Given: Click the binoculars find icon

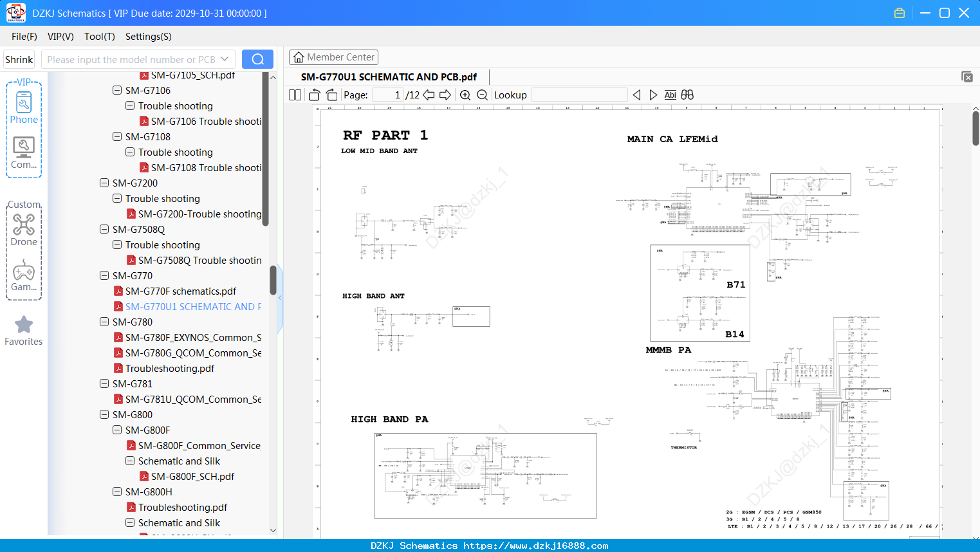Looking at the screenshot, I should (x=687, y=95).
